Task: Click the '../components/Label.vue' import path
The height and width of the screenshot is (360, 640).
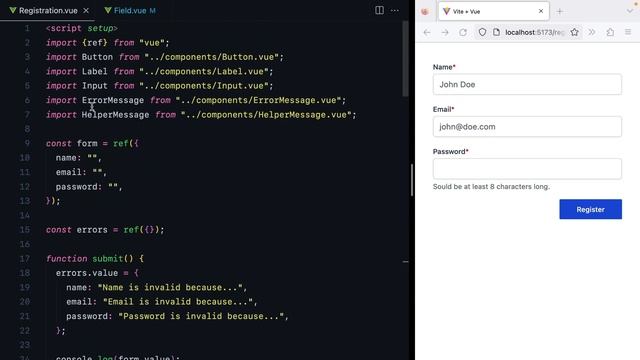Action: 204,71
